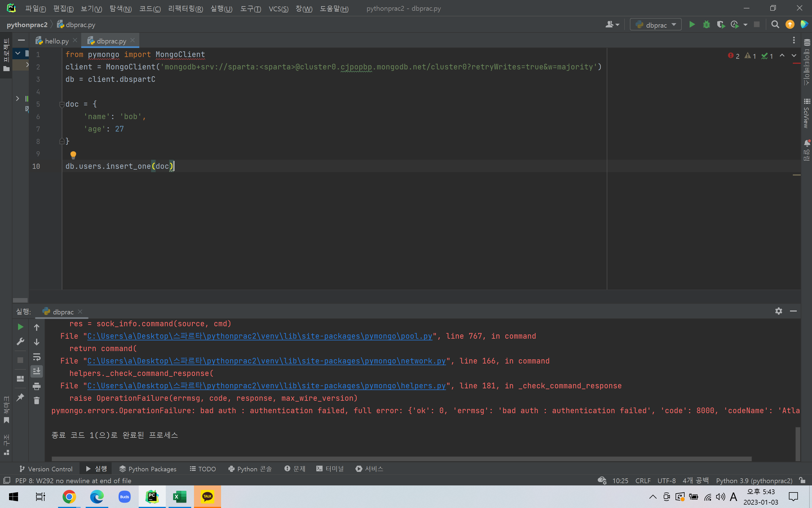Image resolution: width=812 pixels, height=508 pixels.
Task: Expand the small arrow next to the profiler icon
Action: 745,25
